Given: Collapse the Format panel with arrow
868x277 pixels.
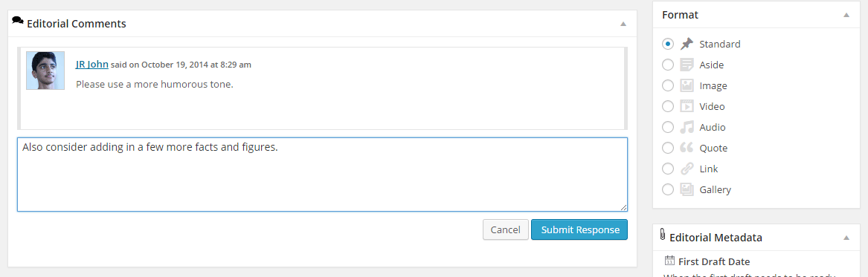Looking at the screenshot, I should click(x=846, y=15).
